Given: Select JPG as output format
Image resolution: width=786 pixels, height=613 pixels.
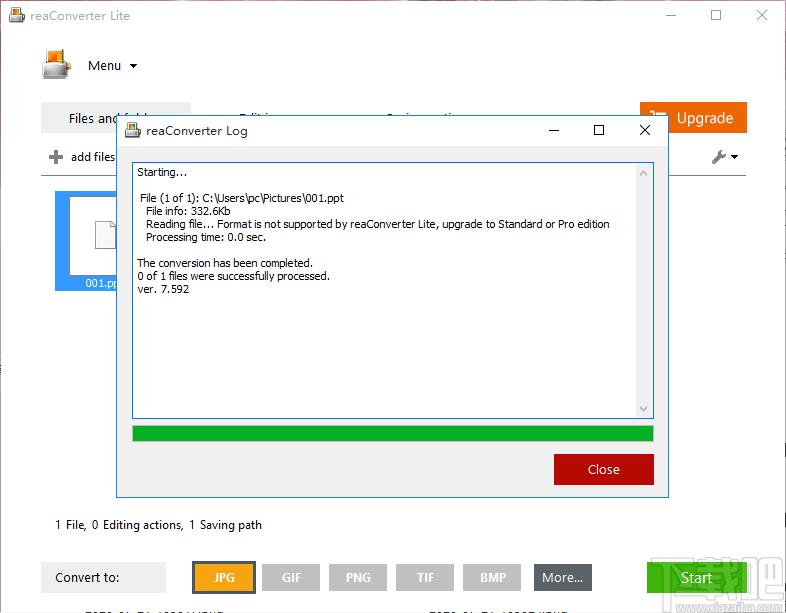Looking at the screenshot, I should (224, 577).
